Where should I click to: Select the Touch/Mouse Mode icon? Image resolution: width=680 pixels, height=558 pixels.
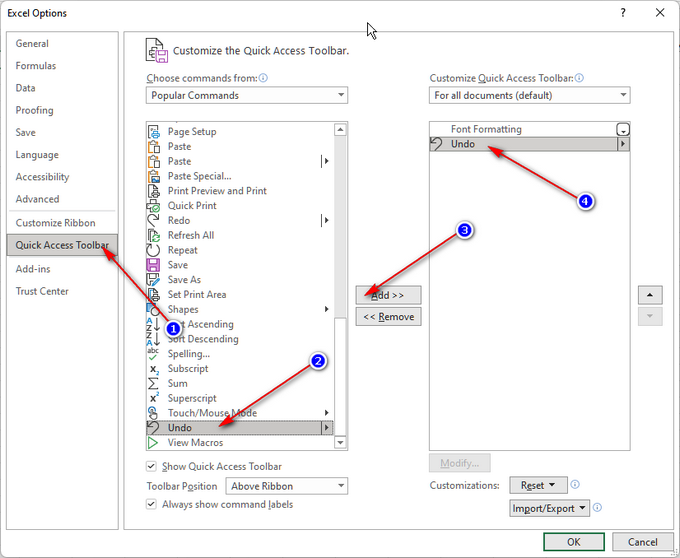pyautogui.click(x=154, y=413)
